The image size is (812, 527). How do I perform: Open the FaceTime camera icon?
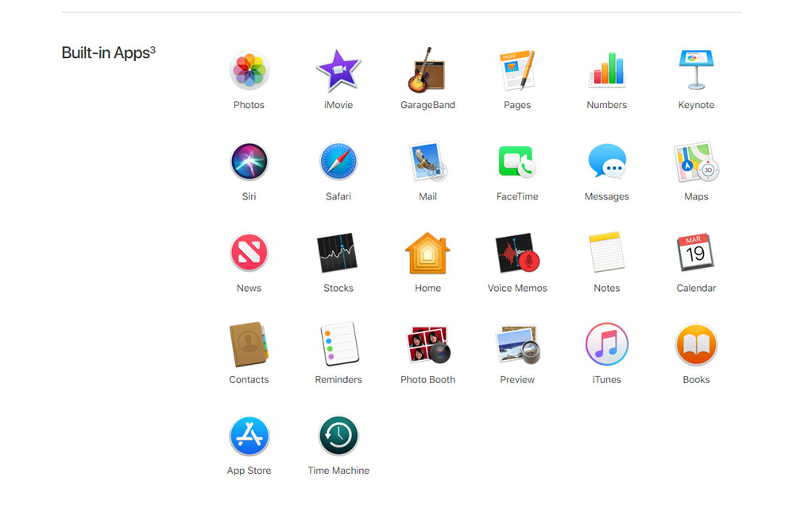coord(516,161)
